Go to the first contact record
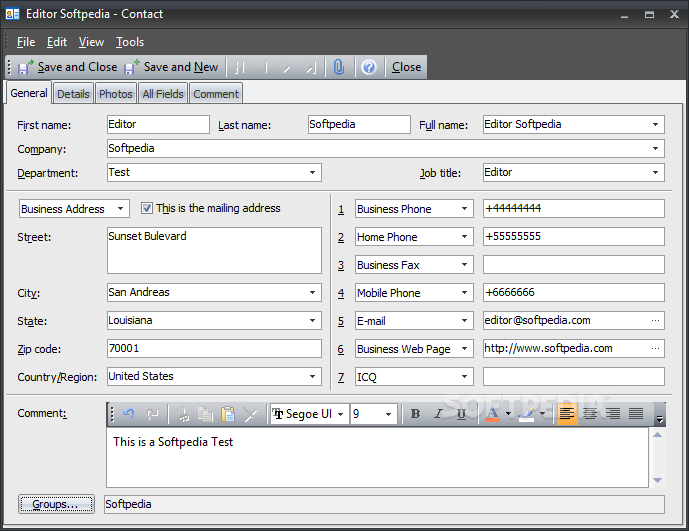The height and width of the screenshot is (531, 689). pos(239,67)
